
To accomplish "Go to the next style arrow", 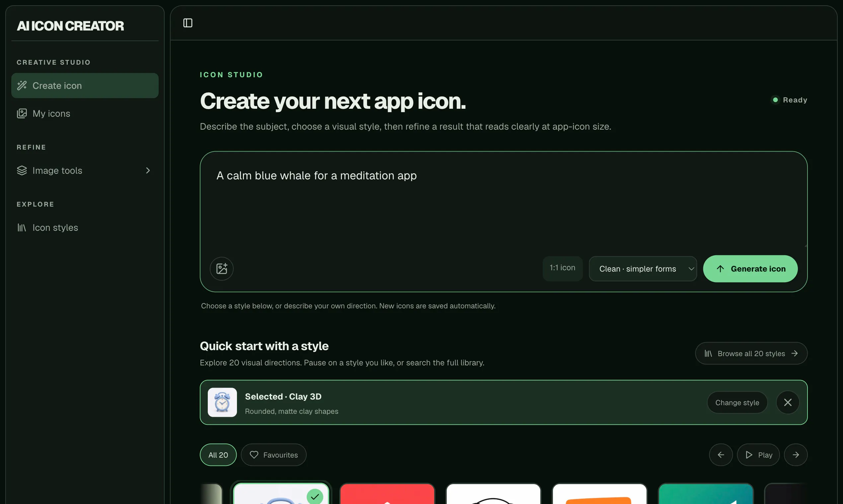I will [796, 455].
